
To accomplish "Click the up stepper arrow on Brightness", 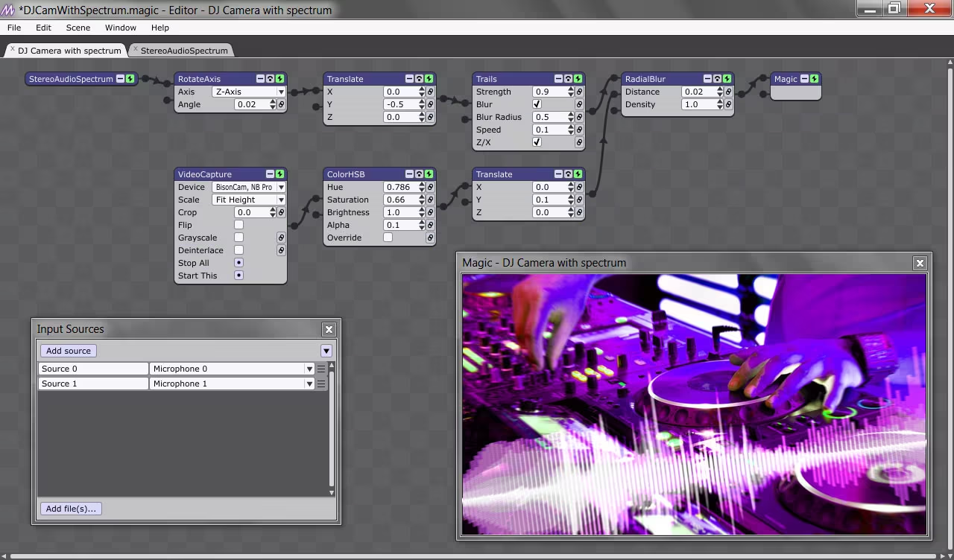I will point(421,209).
